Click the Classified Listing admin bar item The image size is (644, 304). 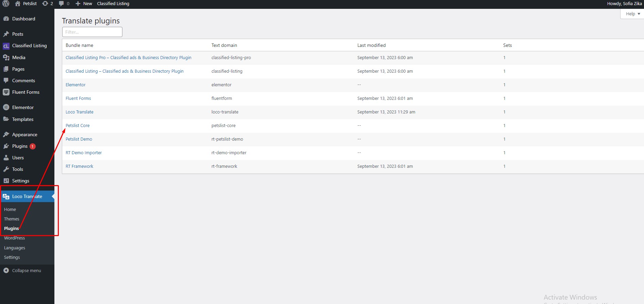[113, 3]
